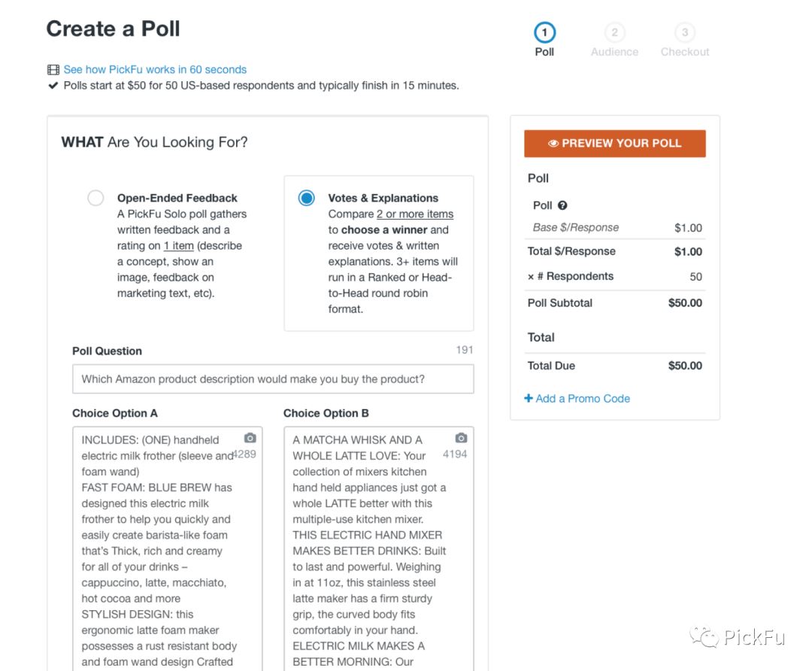Click step 3 Checkout circle icon
The width and height of the screenshot is (812, 671).
click(685, 32)
